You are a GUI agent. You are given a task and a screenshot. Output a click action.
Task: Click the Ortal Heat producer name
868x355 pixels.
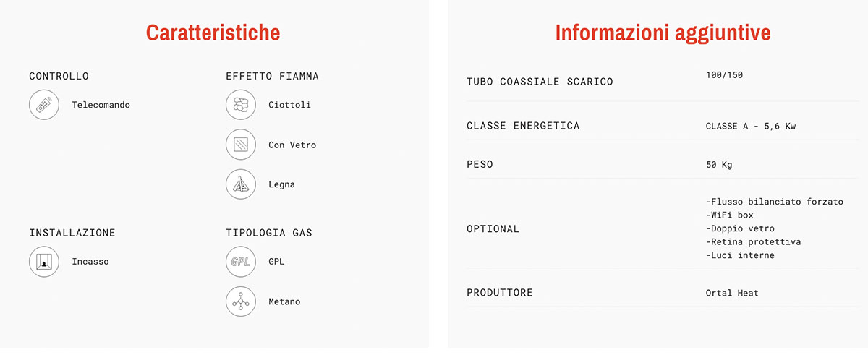(x=732, y=293)
